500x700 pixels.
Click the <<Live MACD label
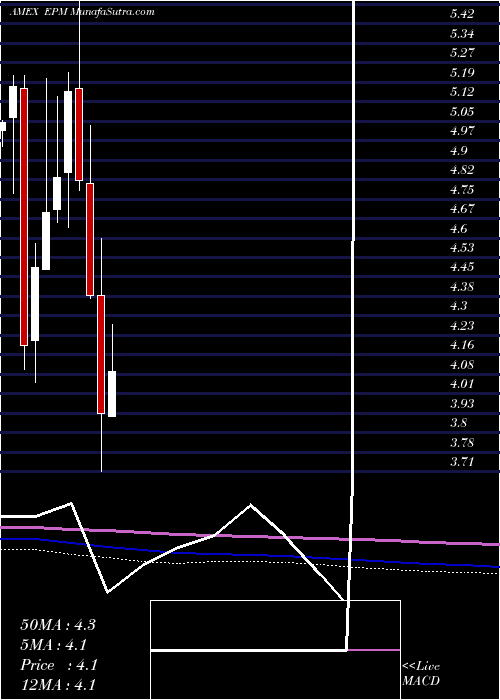click(421, 673)
